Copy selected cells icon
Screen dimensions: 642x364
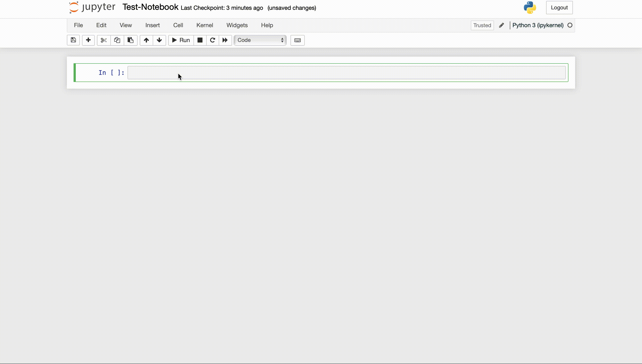click(x=117, y=40)
